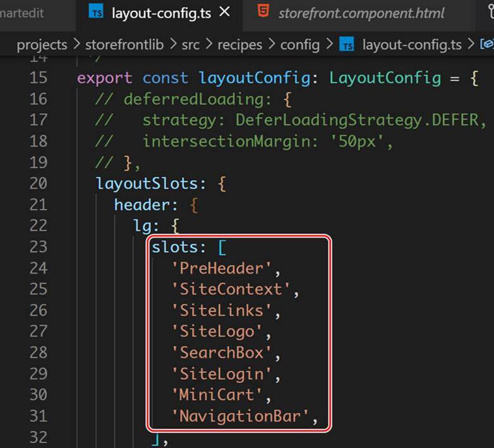Click the closing bracket on line 32
494x448 pixels.
[x=155, y=439]
